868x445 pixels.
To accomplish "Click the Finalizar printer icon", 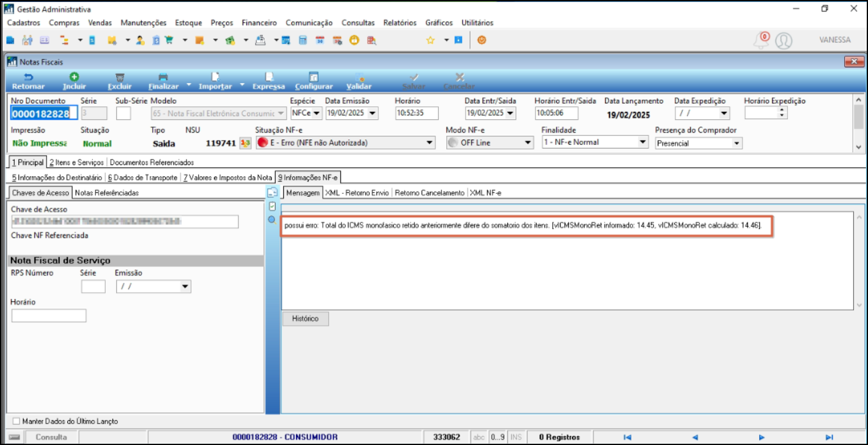I will (x=163, y=77).
